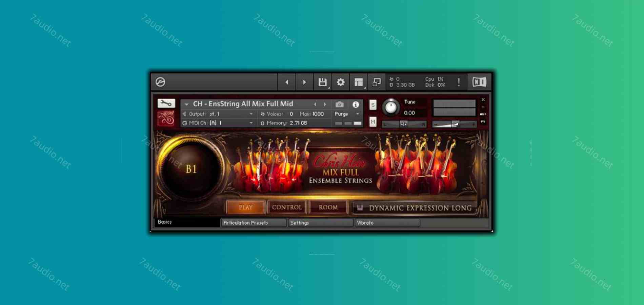The width and height of the screenshot is (644, 305).
Task: Remove instrument with the X button
Action: 483,100
